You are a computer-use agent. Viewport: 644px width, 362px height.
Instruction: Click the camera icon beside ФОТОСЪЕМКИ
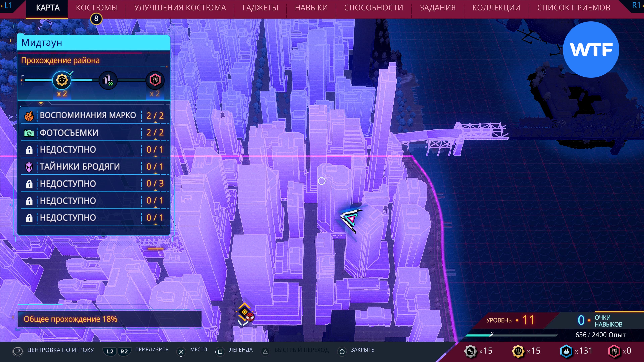[x=29, y=133]
